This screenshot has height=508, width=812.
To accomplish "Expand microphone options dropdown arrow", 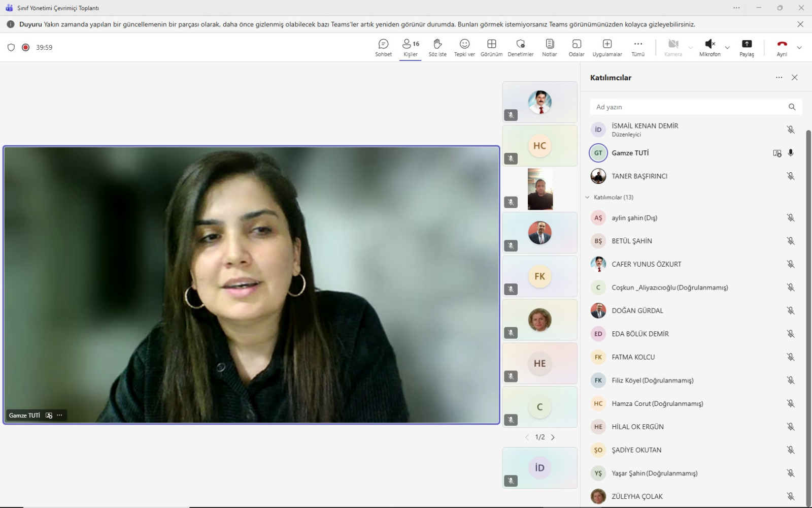I will click(x=727, y=48).
